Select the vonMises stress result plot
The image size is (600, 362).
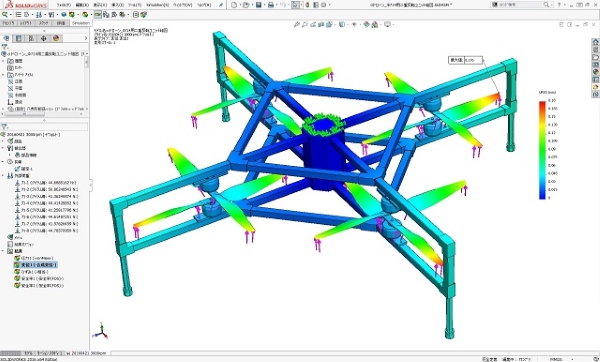pyautogui.click(x=34, y=258)
